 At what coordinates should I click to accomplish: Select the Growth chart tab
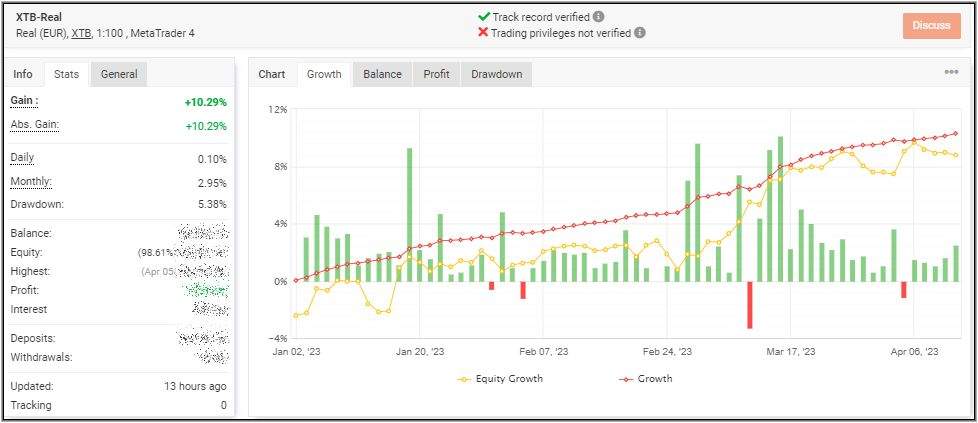tap(324, 74)
